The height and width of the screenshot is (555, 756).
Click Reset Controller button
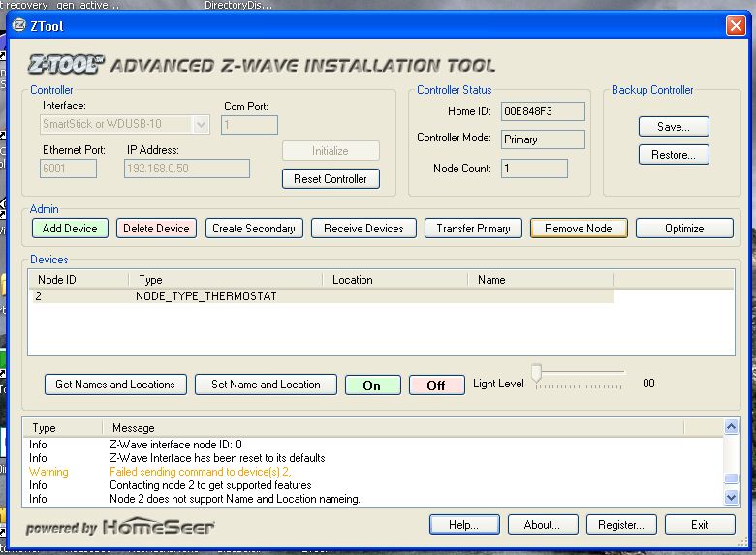(331, 179)
